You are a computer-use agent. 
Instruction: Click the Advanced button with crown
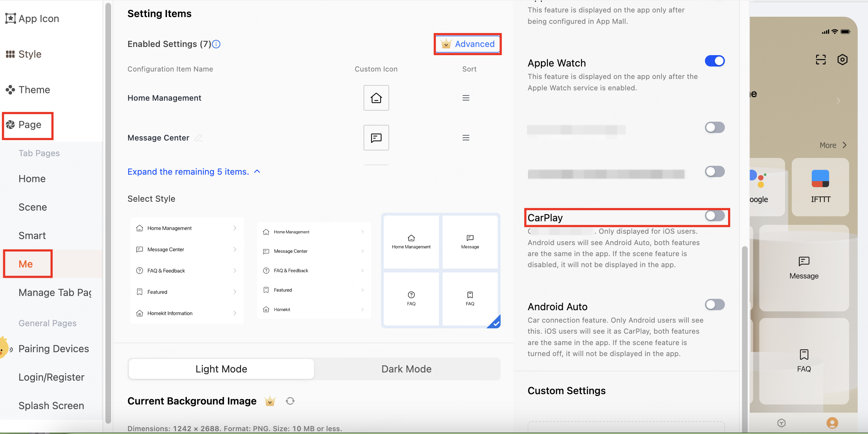pos(467,44)
